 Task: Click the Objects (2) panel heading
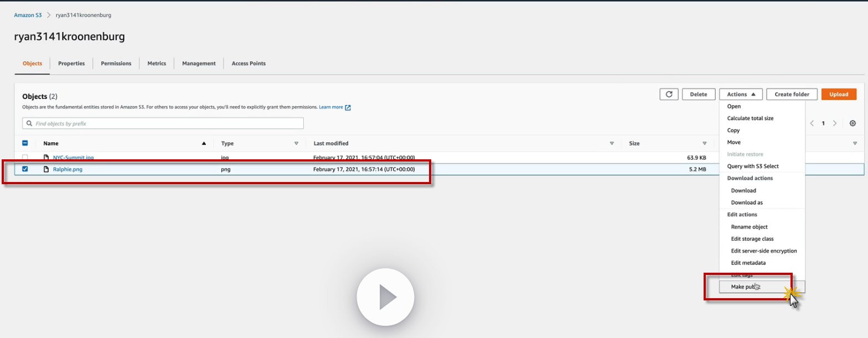pos(40,96)
